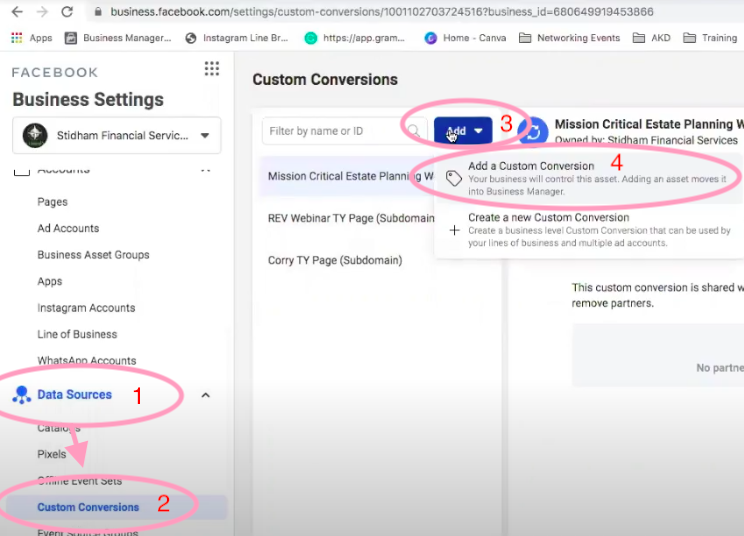Click the browser URL address bar

coord(382,12)
